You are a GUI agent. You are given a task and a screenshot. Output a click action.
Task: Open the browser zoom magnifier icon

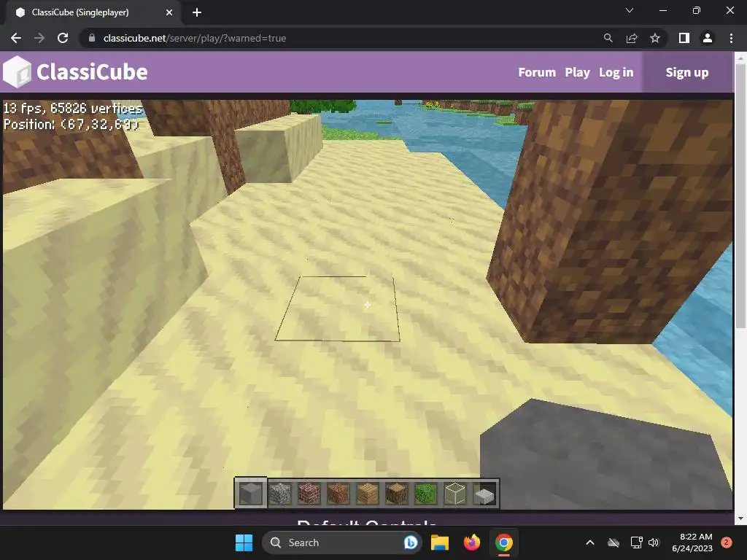pyautogui.click(x=608, y=38)
